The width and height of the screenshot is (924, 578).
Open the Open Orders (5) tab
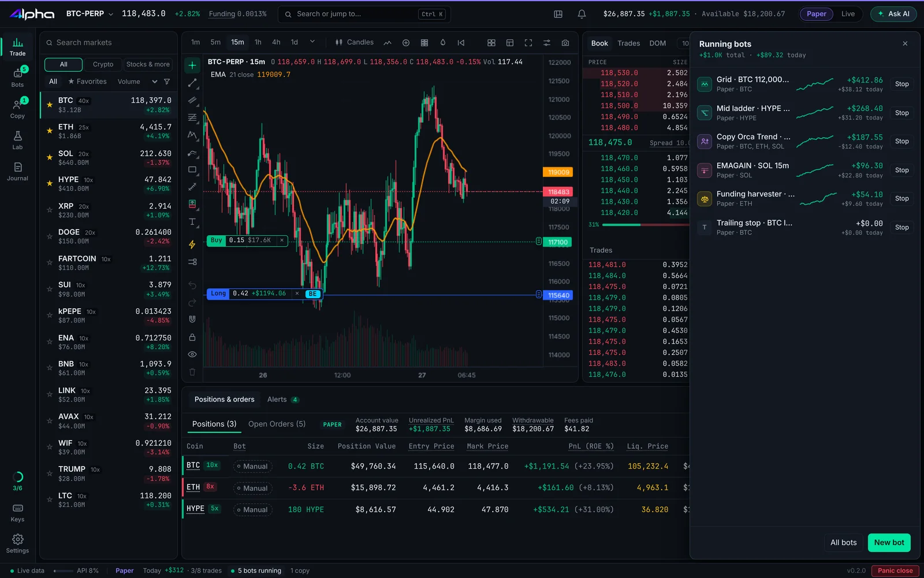tap(277, 424)
